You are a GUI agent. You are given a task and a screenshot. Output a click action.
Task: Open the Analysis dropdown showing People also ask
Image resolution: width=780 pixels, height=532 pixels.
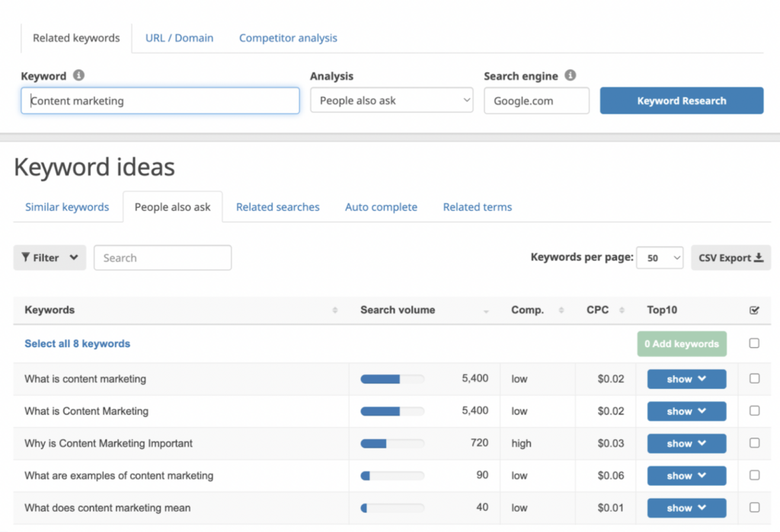391,100
